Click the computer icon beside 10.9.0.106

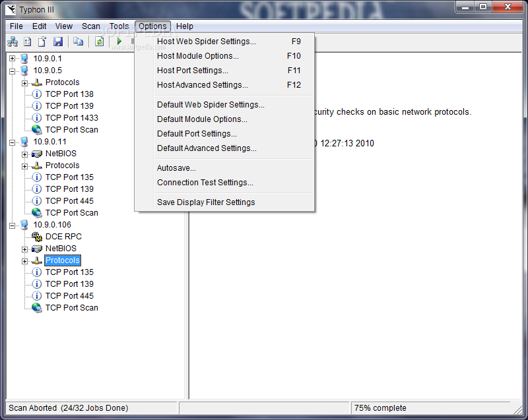[x=24, y=225]
